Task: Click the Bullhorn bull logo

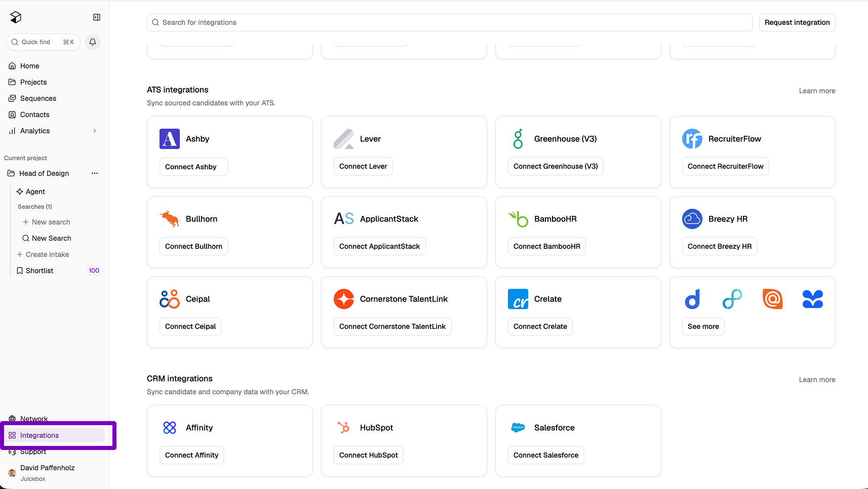Action: (170, 219)
